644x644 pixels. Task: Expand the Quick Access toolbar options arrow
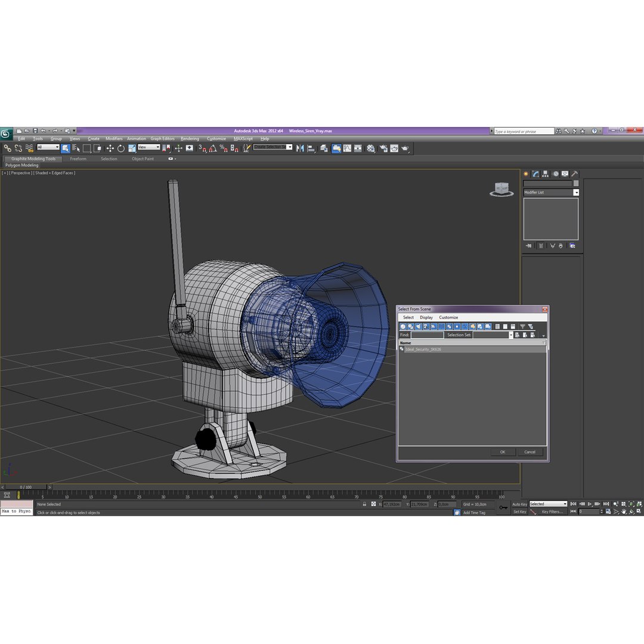point(75,131)
